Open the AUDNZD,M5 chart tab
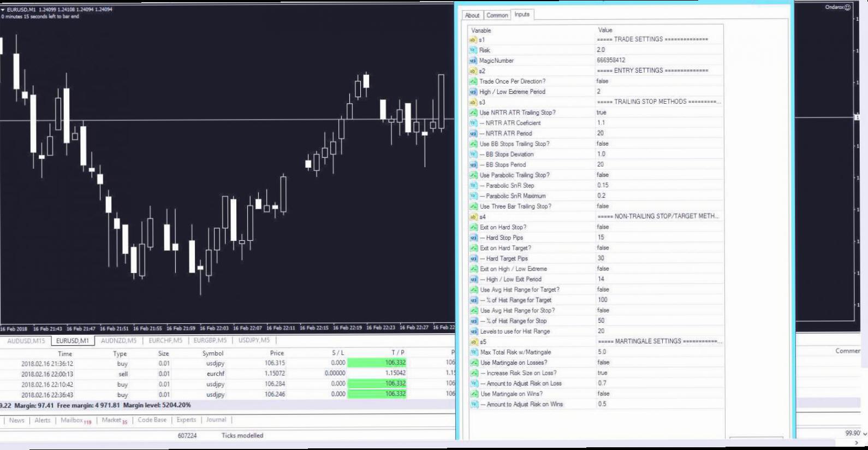The width and height of the screenshot is (868, 450). [118, 340]
